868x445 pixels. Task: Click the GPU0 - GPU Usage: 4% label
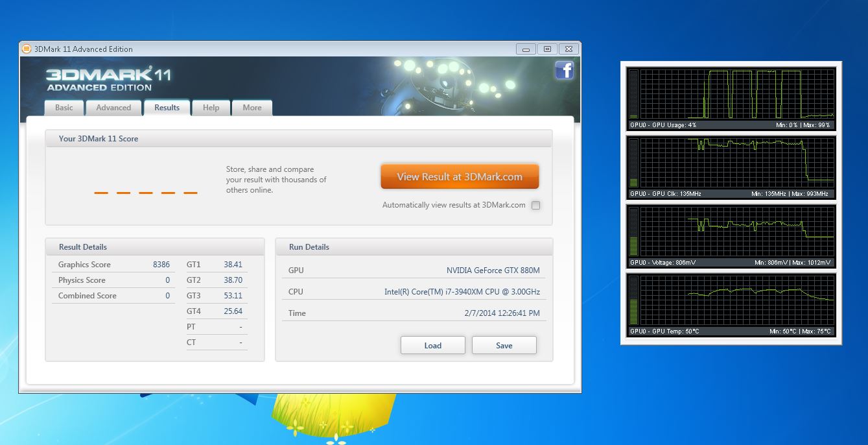tap(663, 125)
